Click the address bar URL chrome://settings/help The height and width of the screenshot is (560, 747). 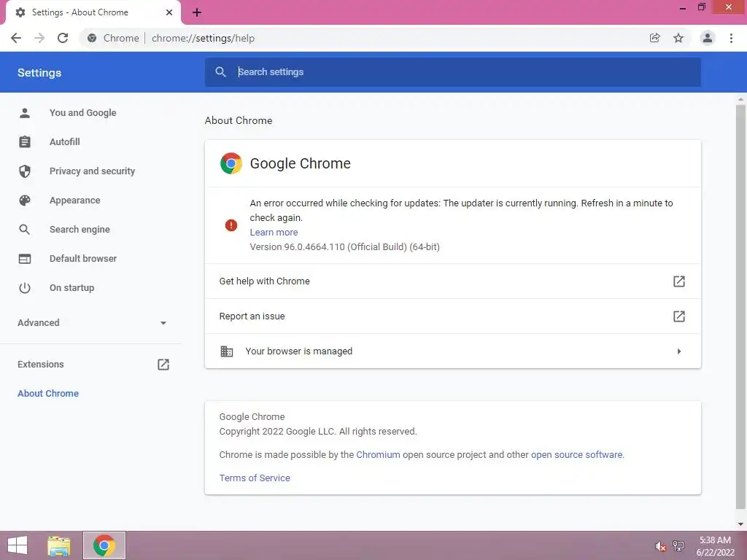(x=203, y=38)
